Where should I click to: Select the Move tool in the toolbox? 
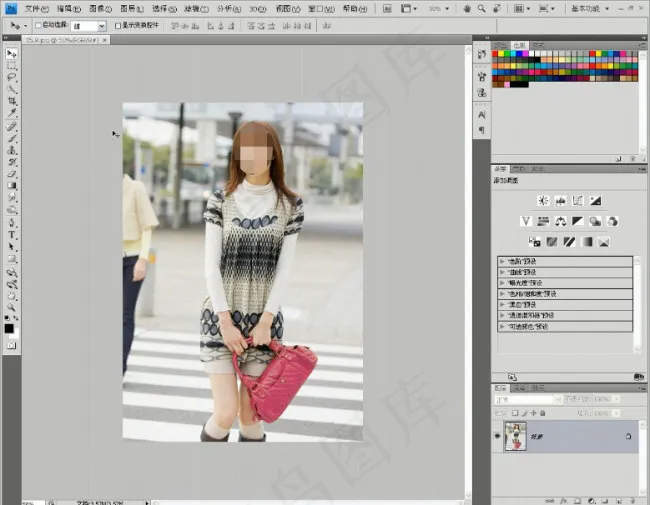[11, 53]
